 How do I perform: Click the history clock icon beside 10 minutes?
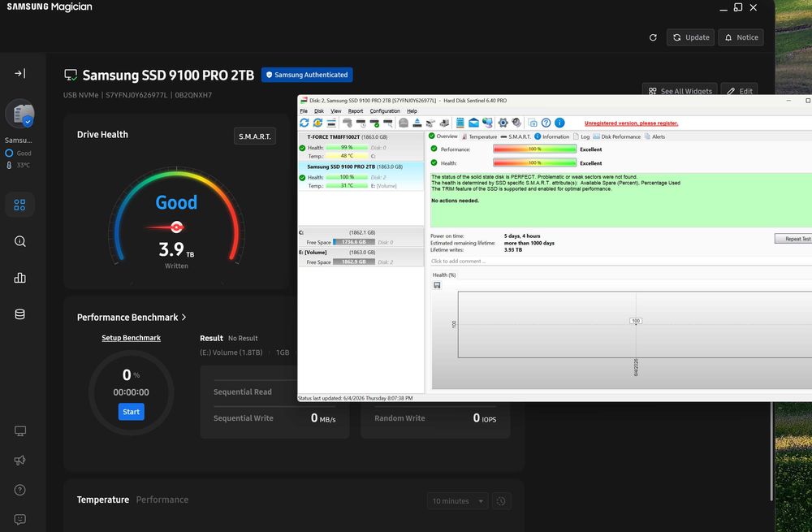pyautogui.click(x=501, y=501)
